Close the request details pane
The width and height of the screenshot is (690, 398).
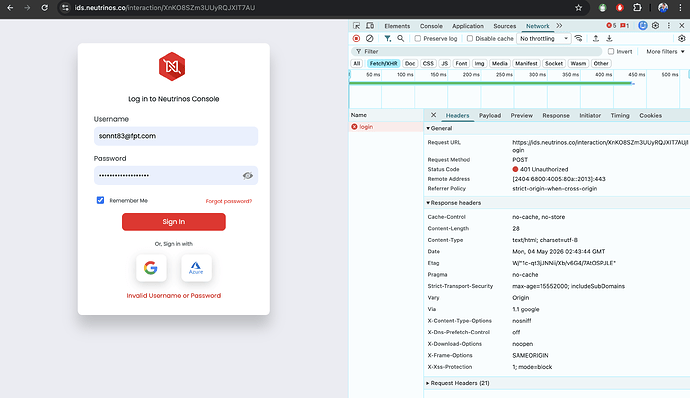(x=433, y=115)
